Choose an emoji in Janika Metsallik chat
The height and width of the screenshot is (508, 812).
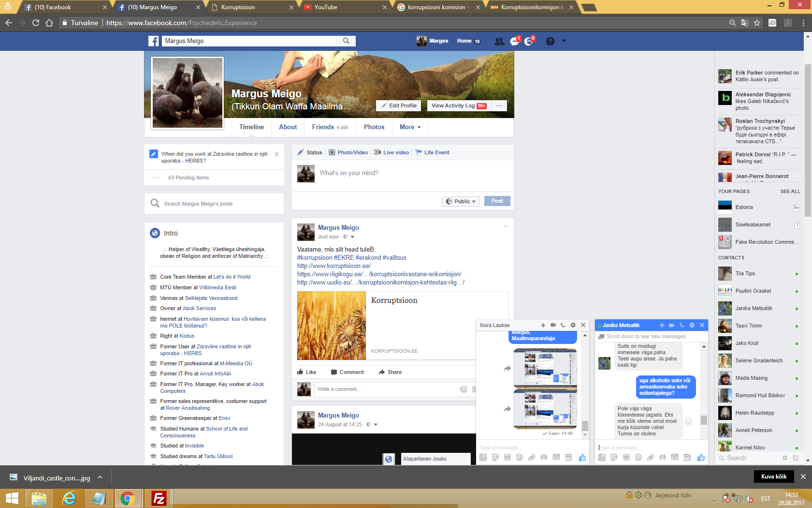tap(638, 457)
